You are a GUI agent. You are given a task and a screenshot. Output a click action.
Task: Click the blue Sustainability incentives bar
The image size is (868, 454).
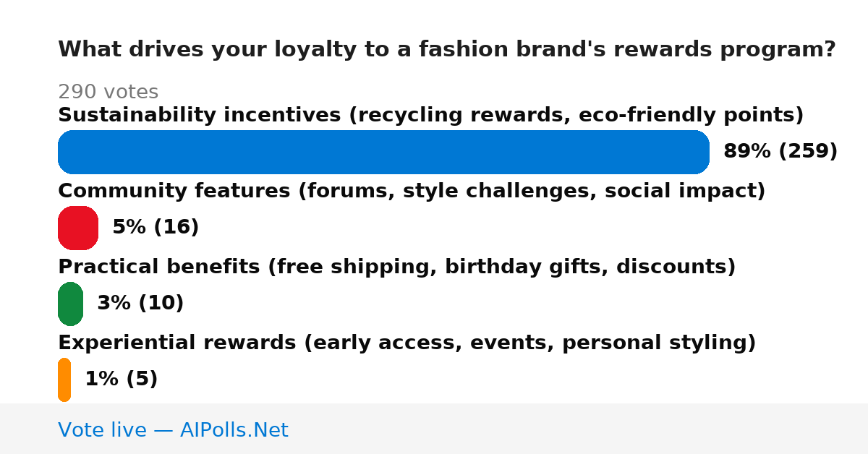[x=383, y=152]
